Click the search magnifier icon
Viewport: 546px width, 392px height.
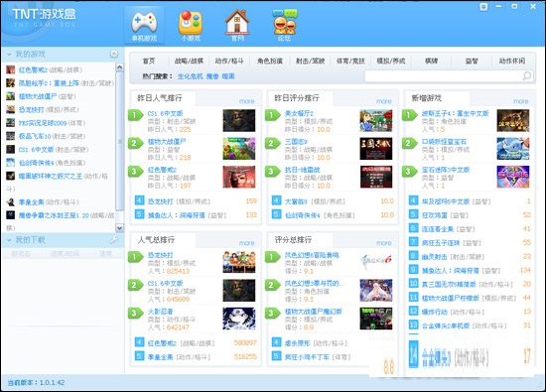pos(527,75)
